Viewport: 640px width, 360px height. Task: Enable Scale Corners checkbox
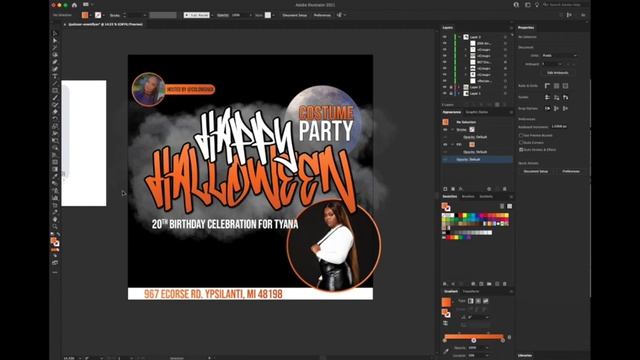pos(521,142)
